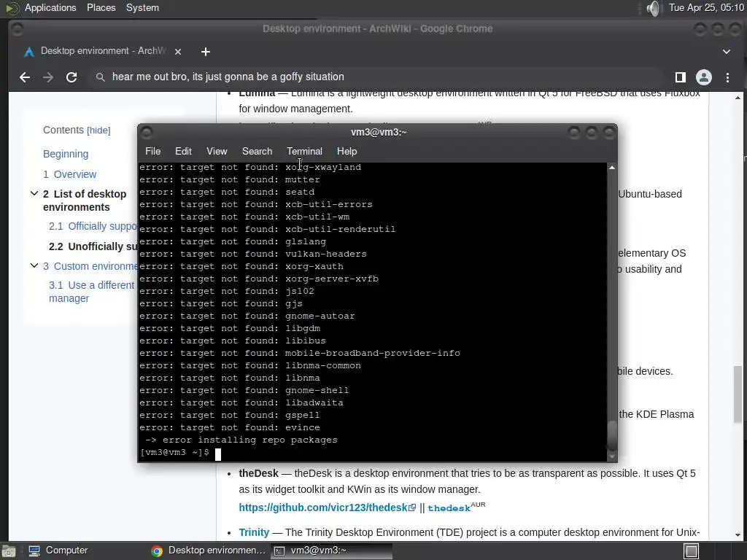747x560 pixels.
Task: Open the terminal Terminal menu
Action: 304,151
